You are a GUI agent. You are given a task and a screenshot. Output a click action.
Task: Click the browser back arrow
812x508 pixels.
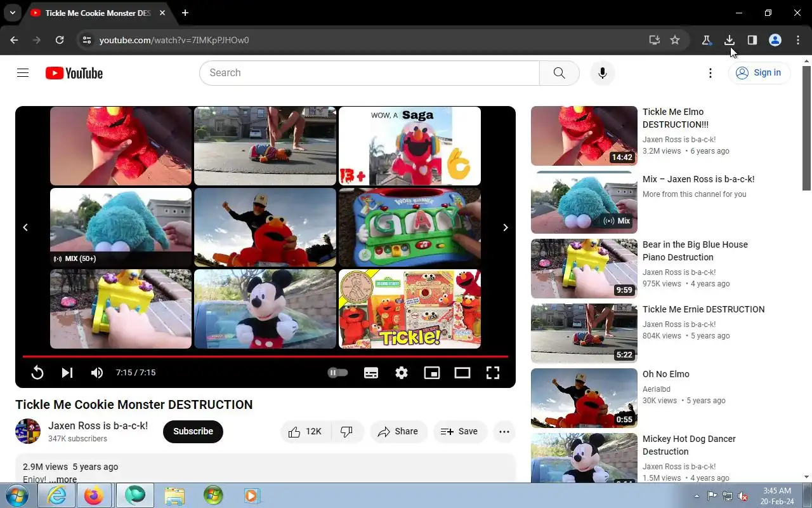(x=14, y=40)
